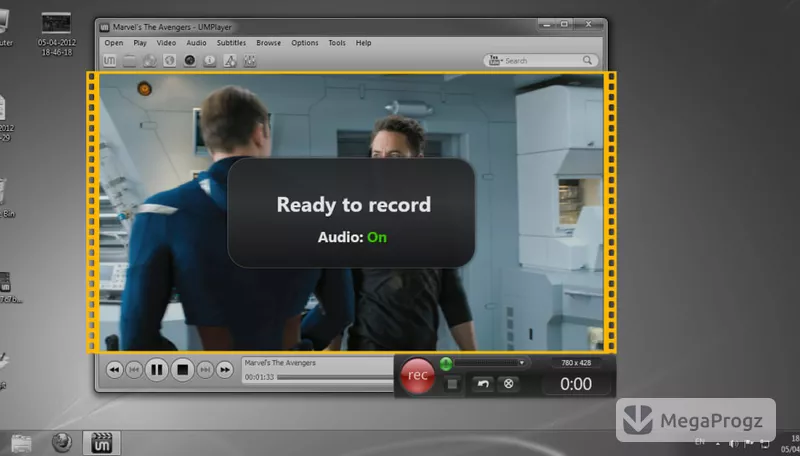Pause the Avengers video

click(157, 369)
